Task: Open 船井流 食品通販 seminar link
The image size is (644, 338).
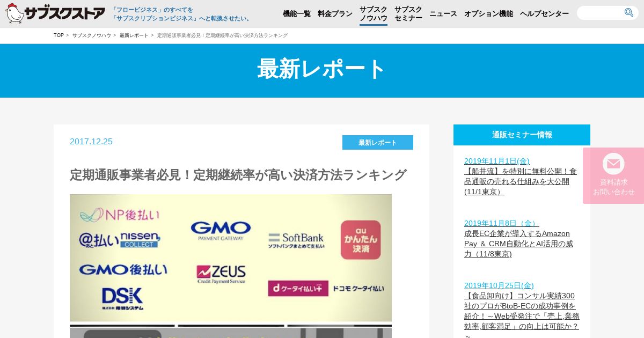Action: (x=521, y=181)
